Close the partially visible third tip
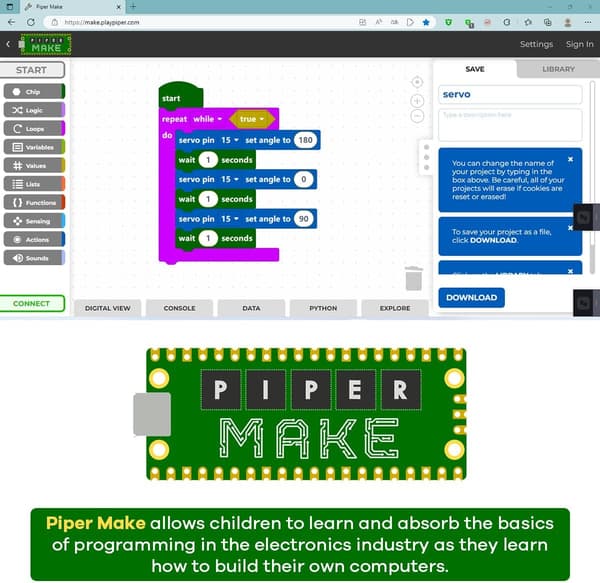The width and height of the screenshot is (600, 583). [570, 271]
